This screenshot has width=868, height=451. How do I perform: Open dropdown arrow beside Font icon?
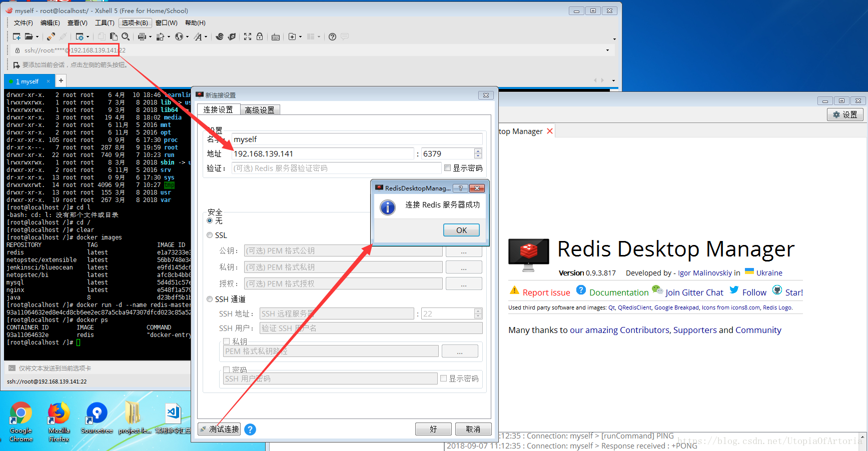click(206, 36)
